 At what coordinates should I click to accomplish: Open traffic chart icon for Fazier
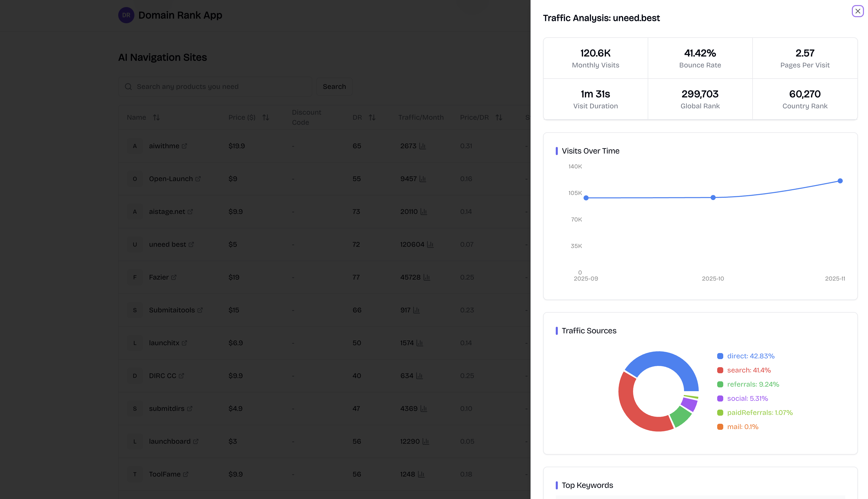point(426,277)
